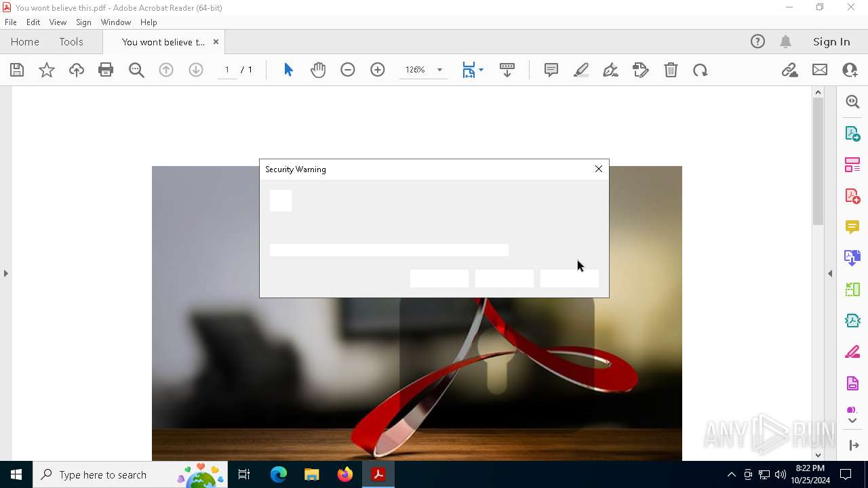This screenshot has height=488, width=868.
Task: Click the Sign In link
Action: (x=831, y=41)
